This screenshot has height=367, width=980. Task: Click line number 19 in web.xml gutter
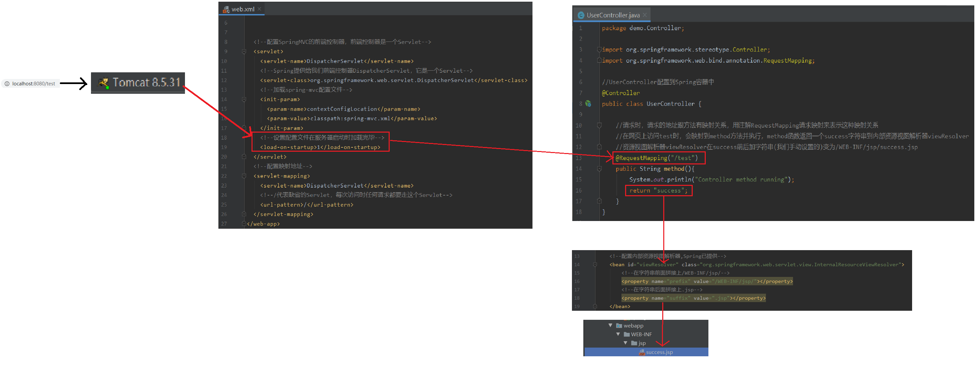tap(224, 147)
